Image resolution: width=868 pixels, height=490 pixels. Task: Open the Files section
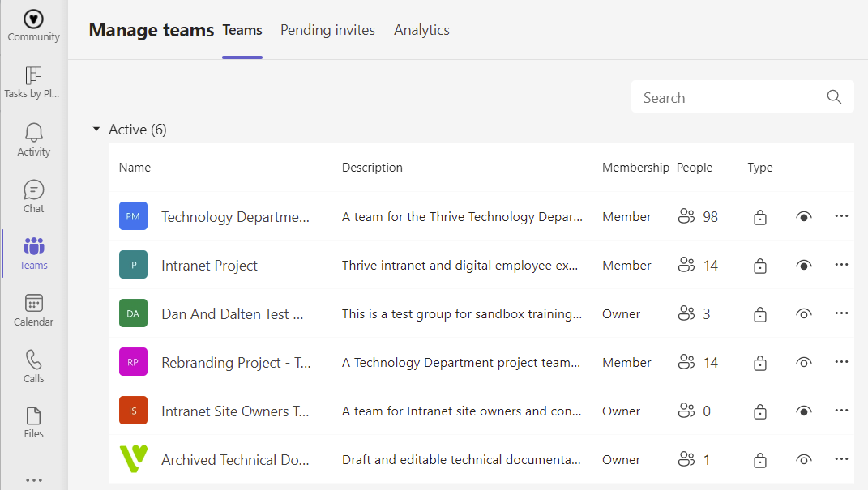[33, 424]
